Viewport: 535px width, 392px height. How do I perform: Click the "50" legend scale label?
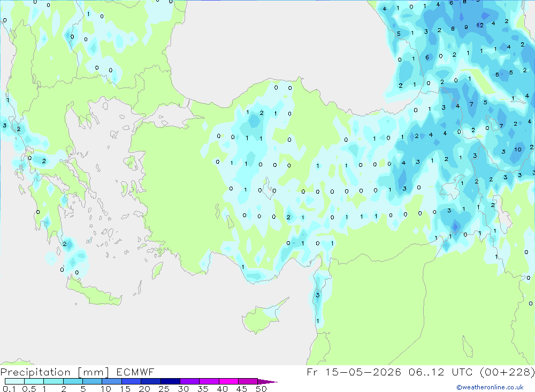pos(262,389)
